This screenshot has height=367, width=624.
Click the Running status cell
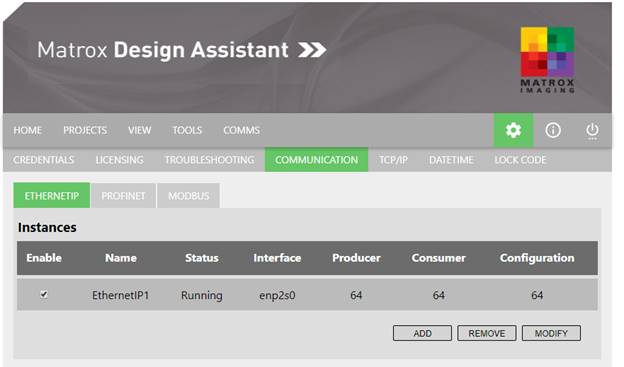point(202,295)
